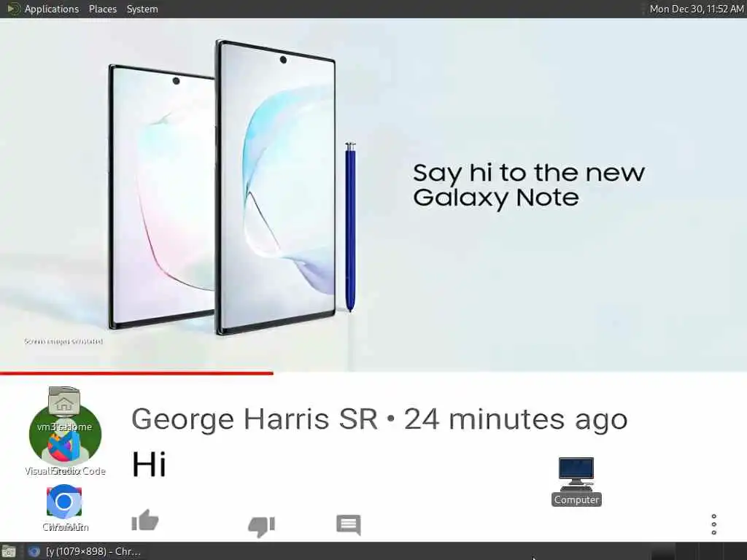Image resolution: width=747 pixels, height=560 pixels.
Task: Open the home folder desktop icon
Action: (x=64, y=408)
